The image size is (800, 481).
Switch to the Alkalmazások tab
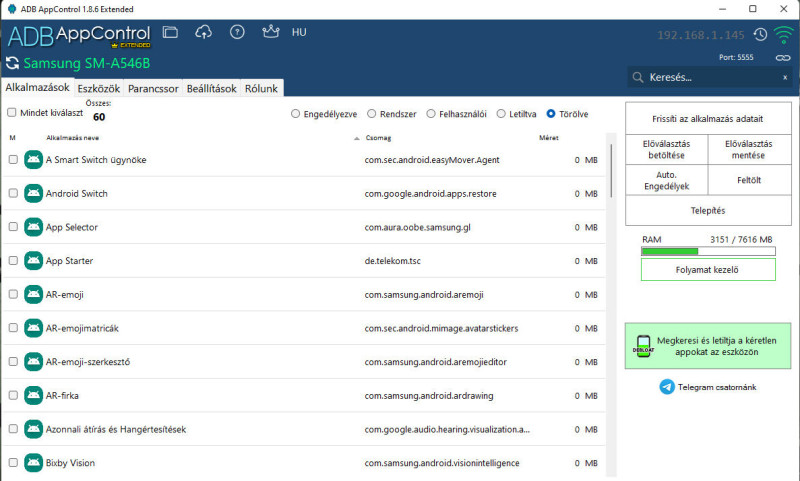click(x=37, y=87)
